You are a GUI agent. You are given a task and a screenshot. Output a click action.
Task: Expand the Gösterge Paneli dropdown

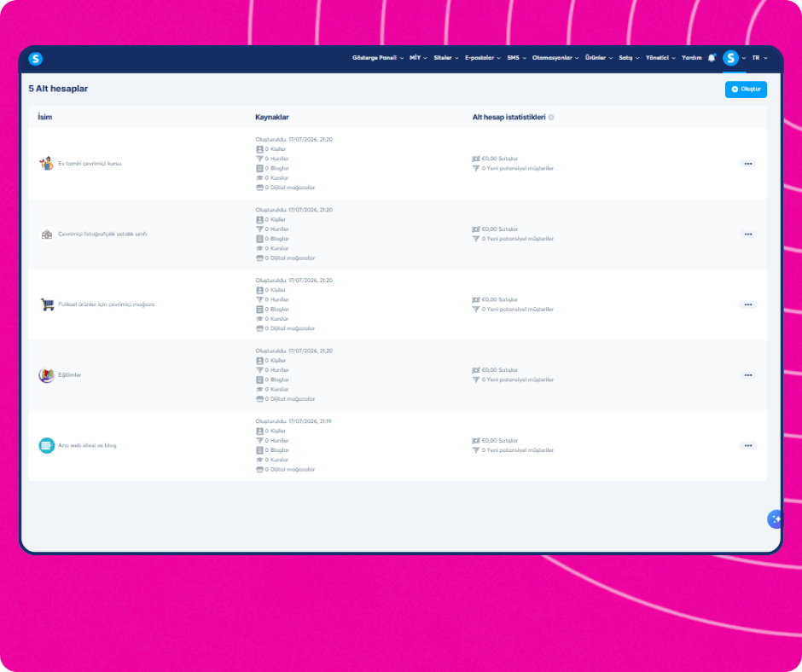coord(377,58)
